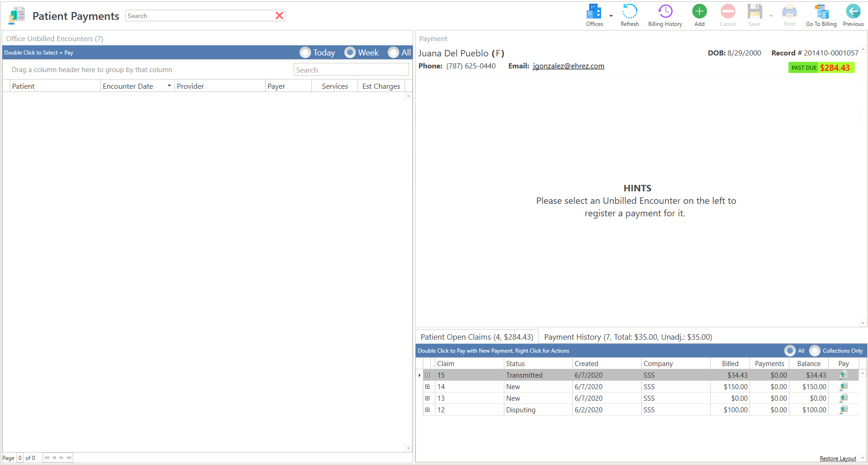The image size is (868, 465).
Task: Open Go To Billing
Action: pos(821,15)
